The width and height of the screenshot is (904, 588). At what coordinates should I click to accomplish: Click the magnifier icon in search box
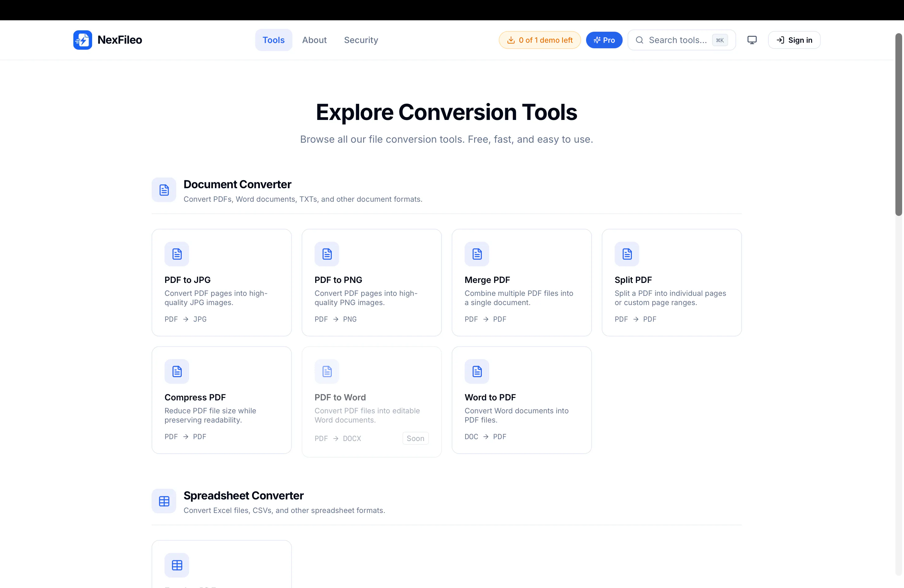640,40
